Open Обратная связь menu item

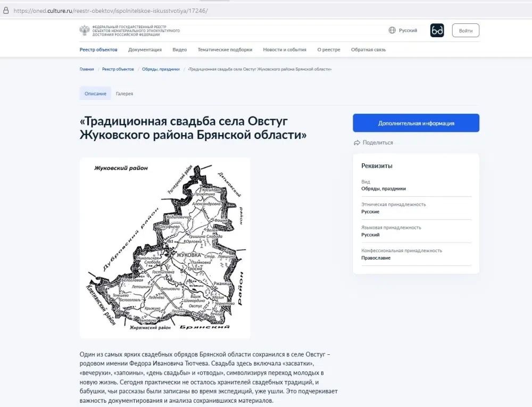[369, 49]
